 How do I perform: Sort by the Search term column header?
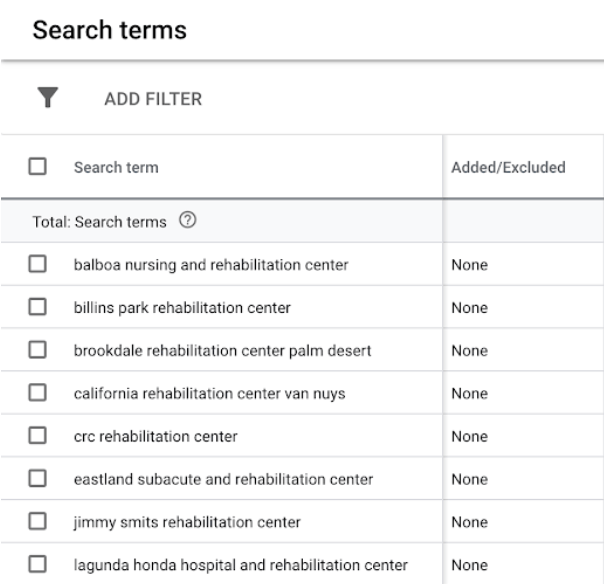[116, 168]
